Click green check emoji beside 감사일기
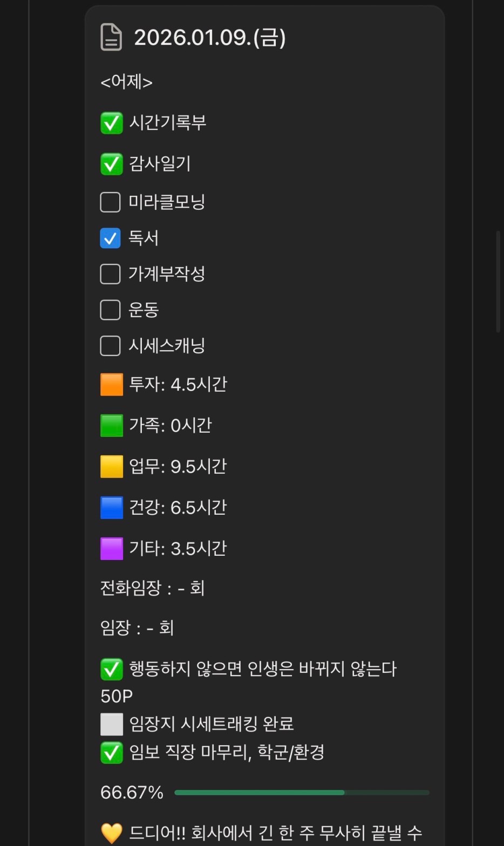 point(112,164)
